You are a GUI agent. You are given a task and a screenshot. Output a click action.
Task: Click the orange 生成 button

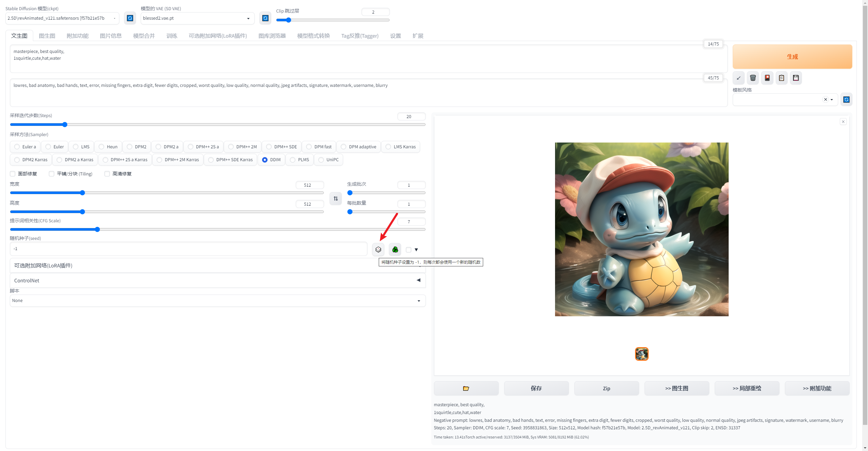point(792,57)
